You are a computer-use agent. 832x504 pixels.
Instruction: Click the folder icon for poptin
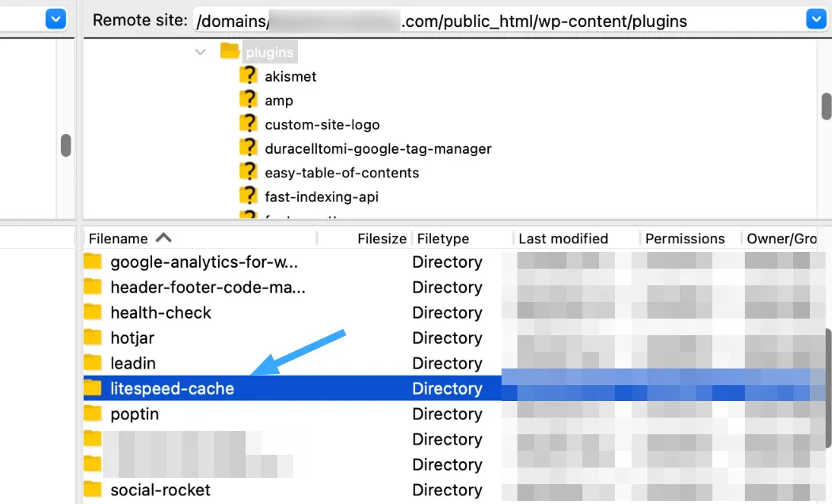point(93,413)
